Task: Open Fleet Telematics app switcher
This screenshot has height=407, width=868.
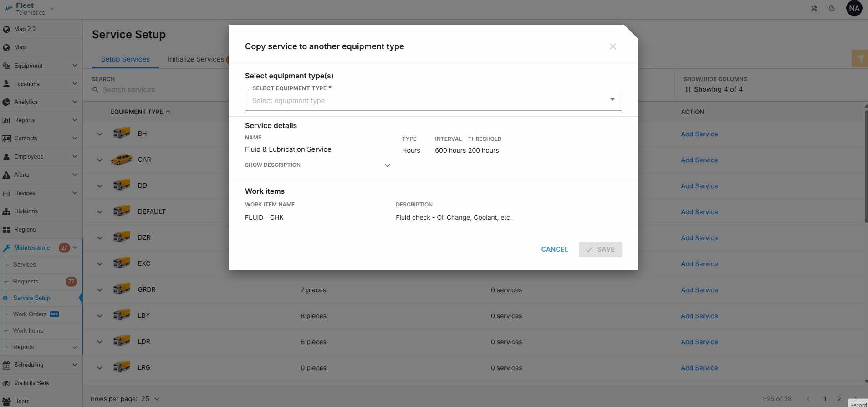Action: click(30, 8)
